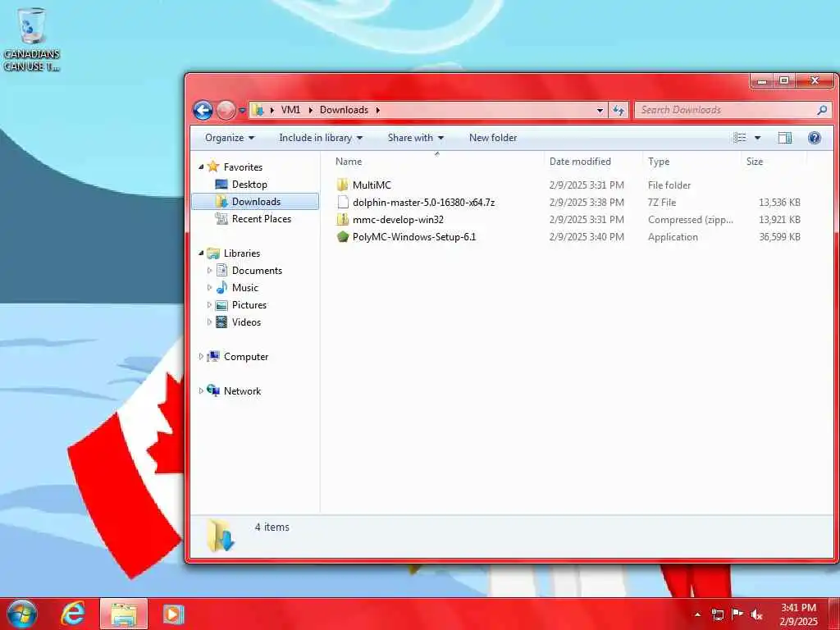This screenshot has height=630, width=840.
Task: Click the Windows Explorer taskbar button
Action: (124, 614)
